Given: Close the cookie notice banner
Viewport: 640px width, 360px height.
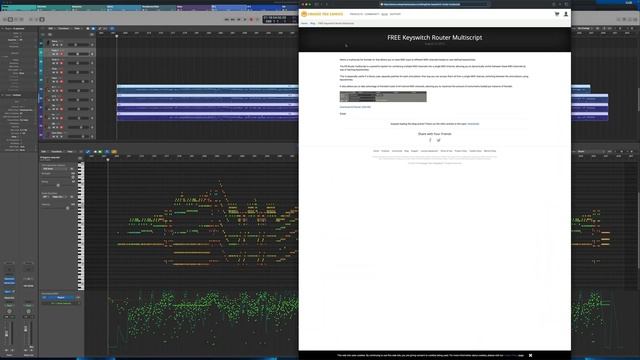Looking at the screenshot, I should pyautogui.click(x=530, y=356).
